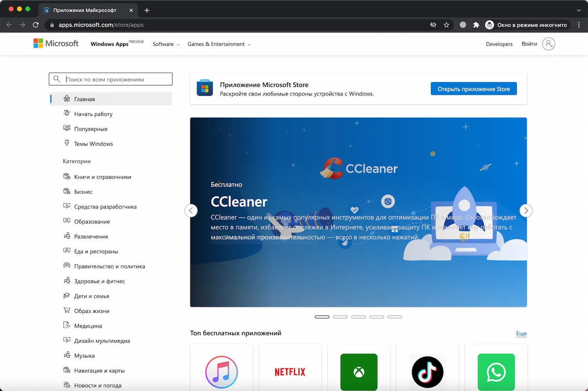Click the Войти sign-in link
The width and height of the screenshot is (588, 391).
click(x=529, y=44)
